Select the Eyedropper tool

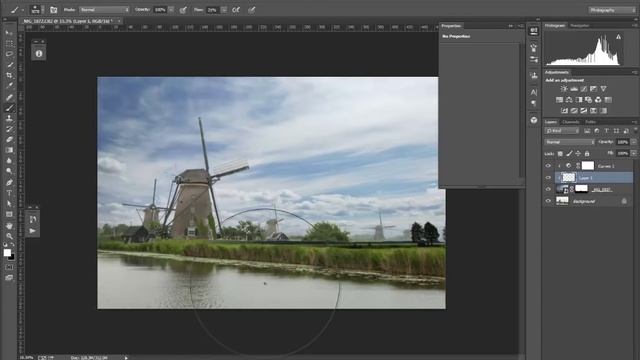[x=9, y=86]
